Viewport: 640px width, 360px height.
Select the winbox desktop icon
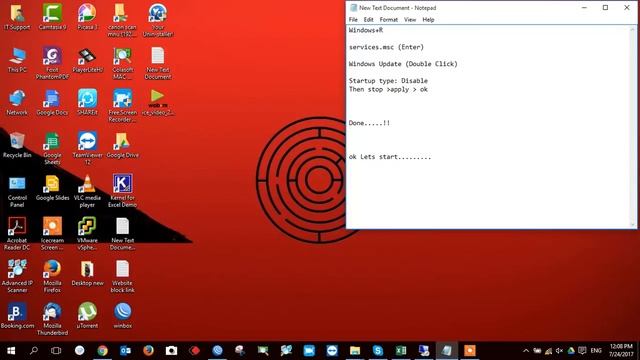pos(122,316)
